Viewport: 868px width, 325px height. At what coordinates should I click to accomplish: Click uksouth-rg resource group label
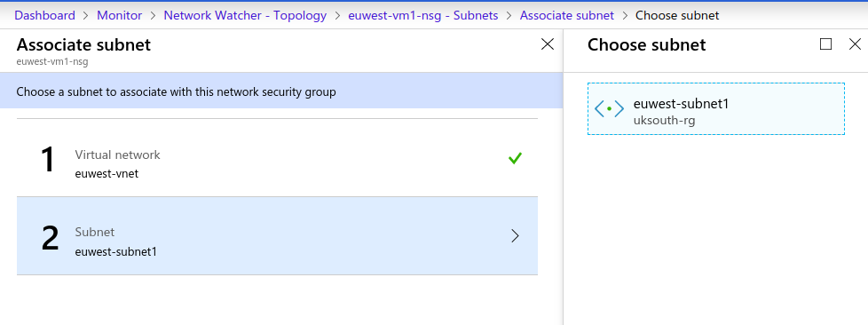coord(664,120)
